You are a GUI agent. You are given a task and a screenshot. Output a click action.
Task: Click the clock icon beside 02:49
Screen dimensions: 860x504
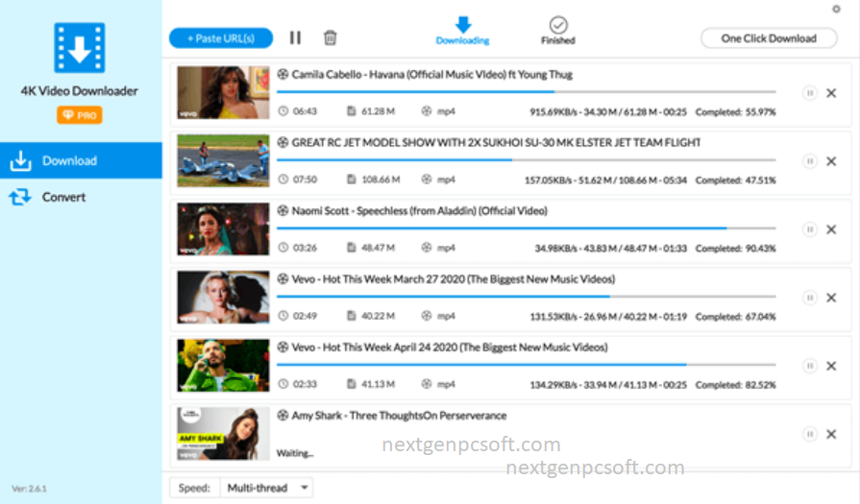pyautogui.click(x=283, y=316)
